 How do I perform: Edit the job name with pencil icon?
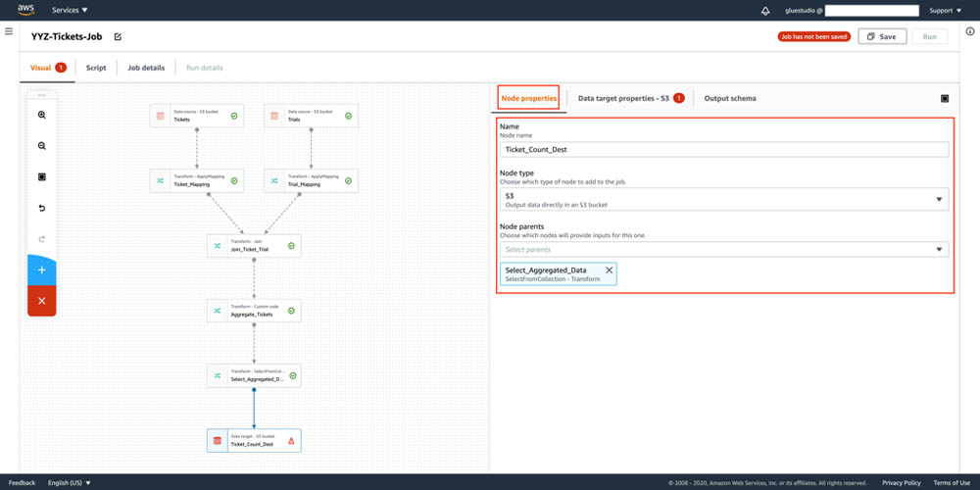coord(119,37)
